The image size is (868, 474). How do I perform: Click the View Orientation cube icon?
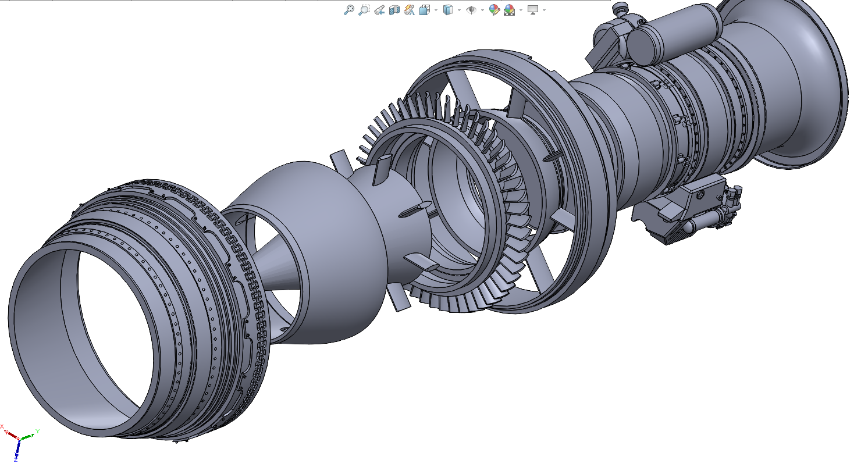[x=425, y=10]
